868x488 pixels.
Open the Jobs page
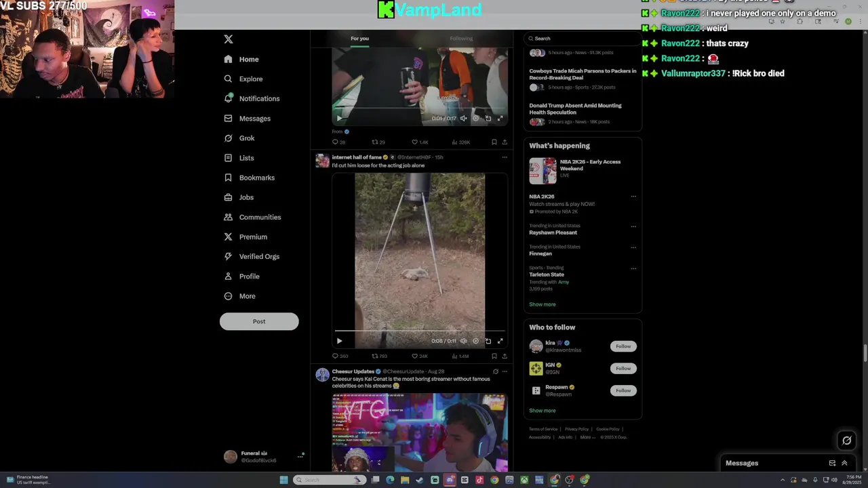coord(239,197)
